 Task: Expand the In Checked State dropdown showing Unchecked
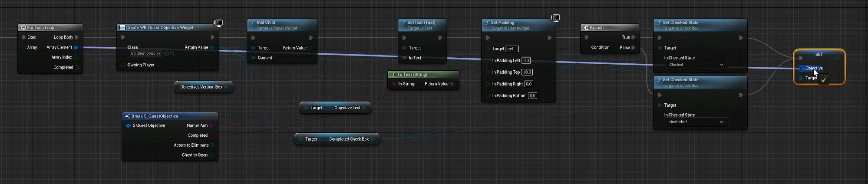[x=696, y=122]
